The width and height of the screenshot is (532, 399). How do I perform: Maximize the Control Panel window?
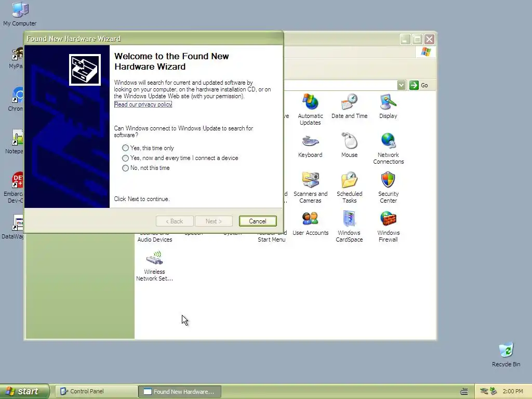[x=417, y=39]
